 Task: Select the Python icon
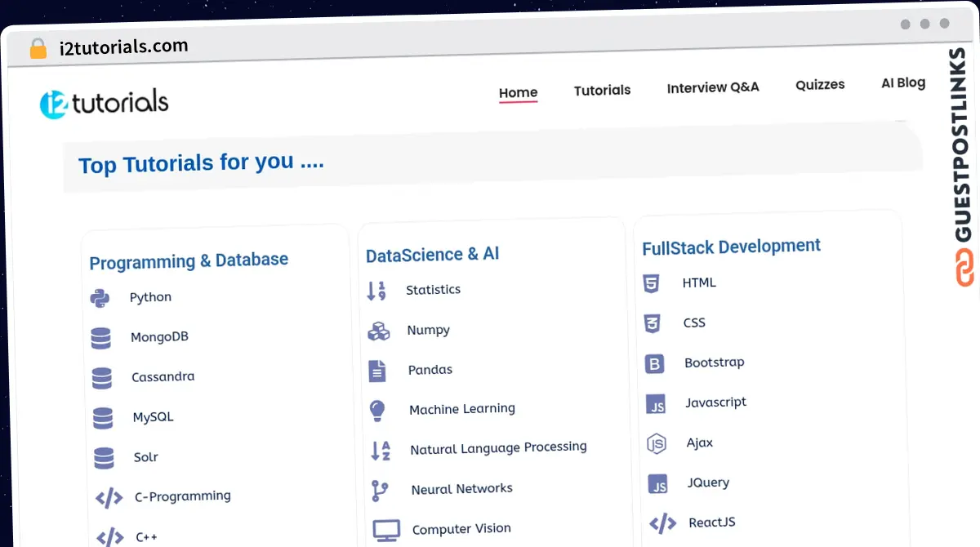point(101,296)
